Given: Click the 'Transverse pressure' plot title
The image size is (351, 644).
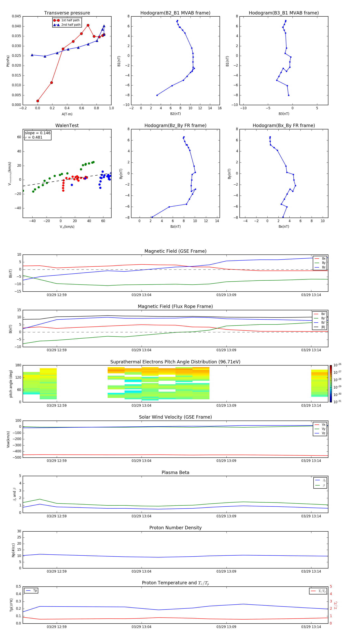Looking at the screenshot, I should point(67,13).
